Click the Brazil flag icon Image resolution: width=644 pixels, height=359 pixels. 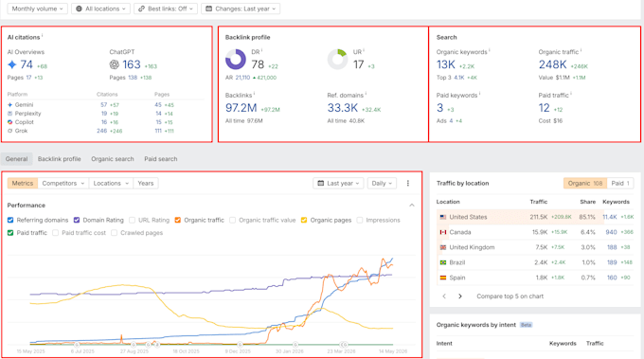443,262
